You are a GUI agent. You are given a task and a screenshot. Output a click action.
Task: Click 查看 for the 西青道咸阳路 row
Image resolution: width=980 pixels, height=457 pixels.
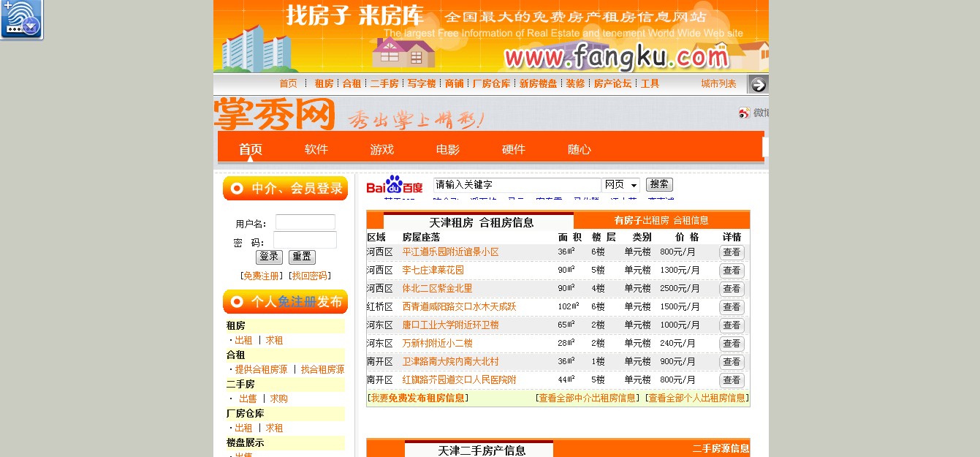pos(732,307)
